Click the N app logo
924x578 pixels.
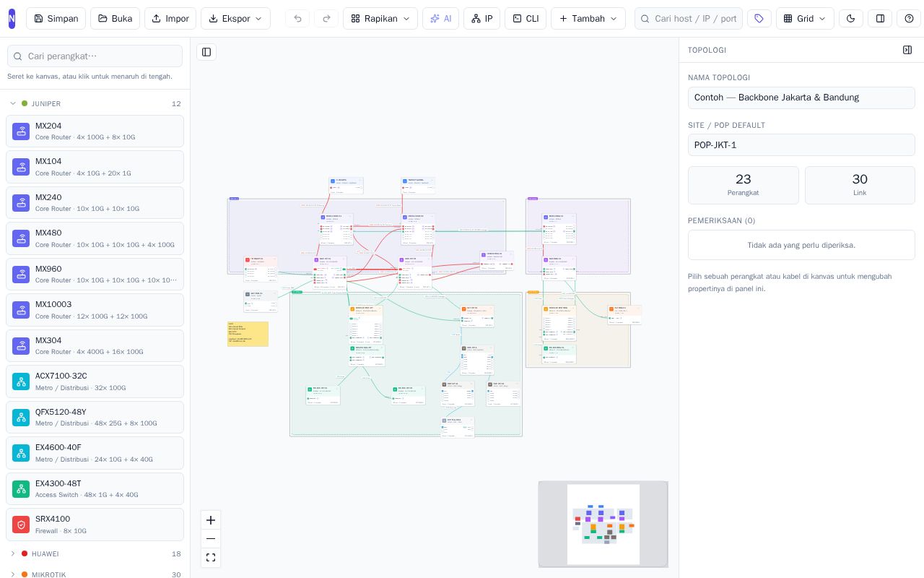pos(12,19)
